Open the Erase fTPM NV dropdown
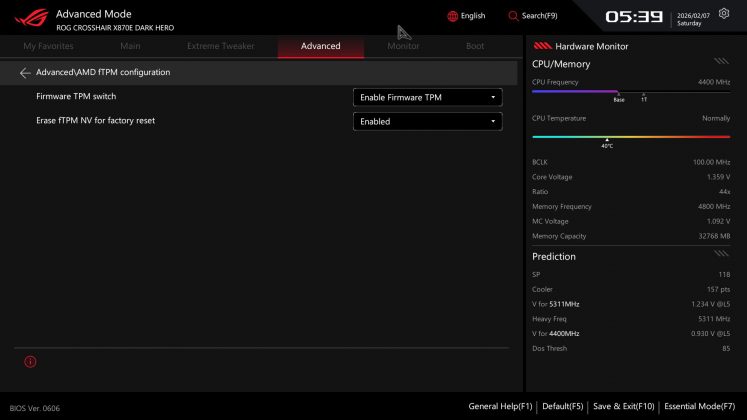 point(427,121)
